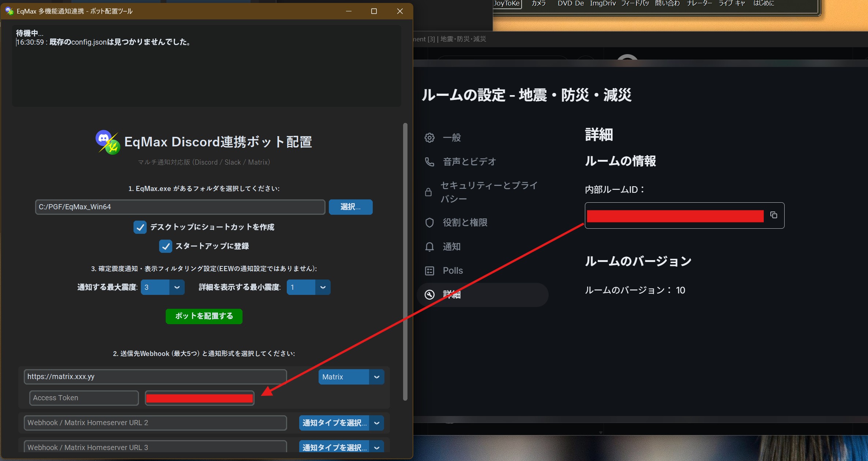
Task: Click the 詳細 section icon in sidebar
Action: point(429,295)
